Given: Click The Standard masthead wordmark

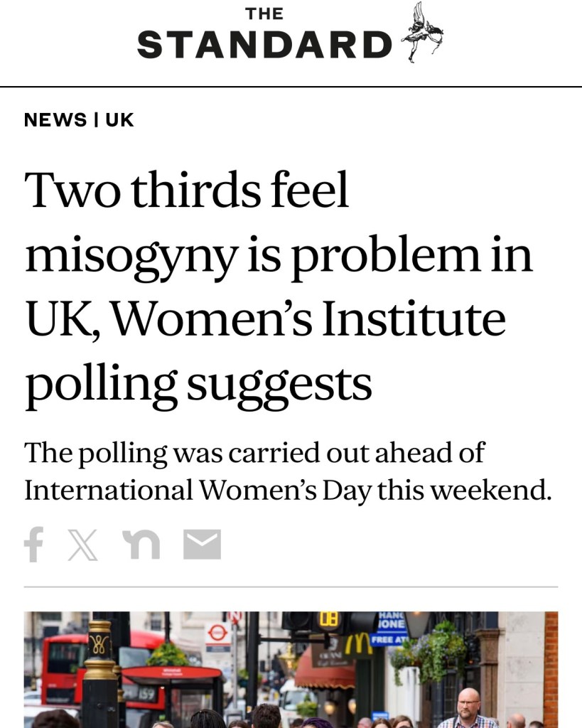Looking at the screenshot, I should pos(264,34).
